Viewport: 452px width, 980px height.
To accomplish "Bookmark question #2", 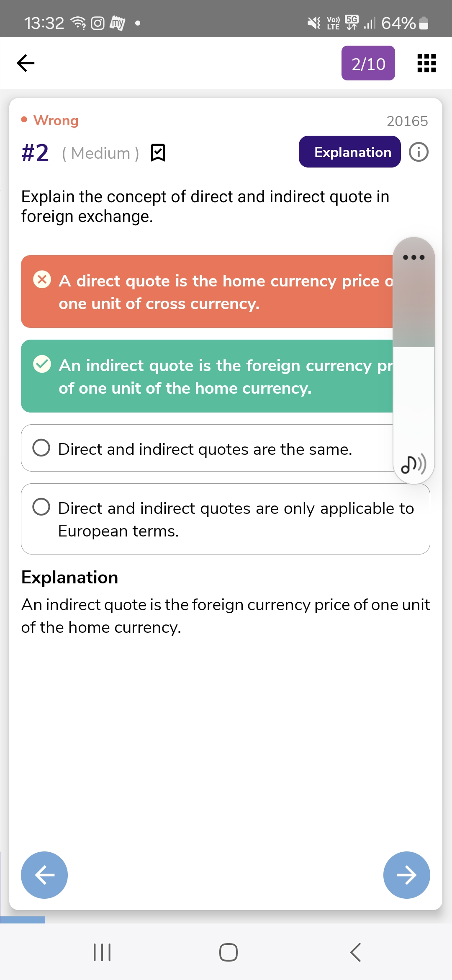I will 158,152.
